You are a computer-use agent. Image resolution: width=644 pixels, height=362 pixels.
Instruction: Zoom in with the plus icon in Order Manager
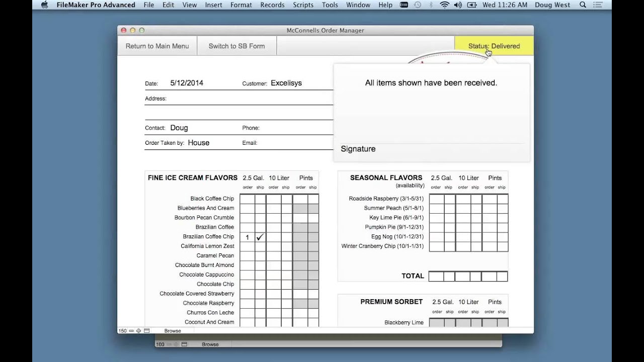pyautogui.click(x=139, y=331)
